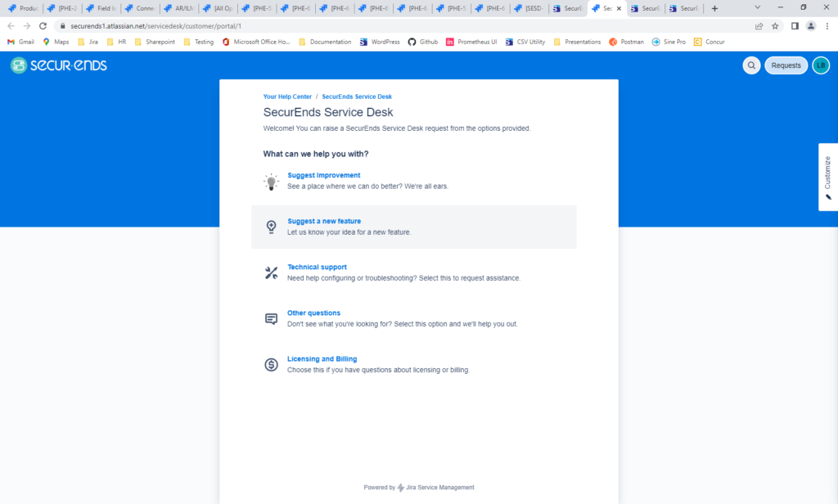This screenshot has height=504, width=838.
Task: Click the share page icon in address bar
Action: click(759, 25)
